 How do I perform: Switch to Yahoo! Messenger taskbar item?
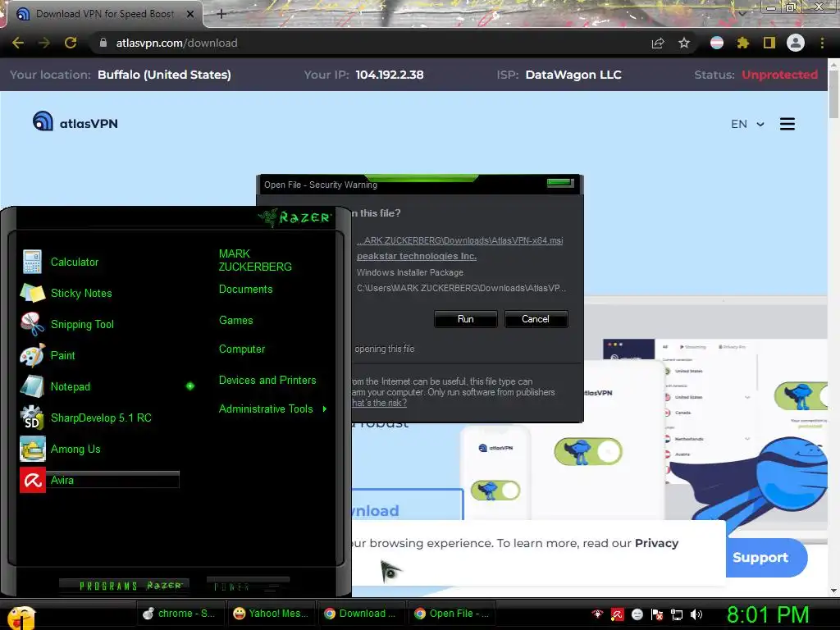click(x=271, y=614)
